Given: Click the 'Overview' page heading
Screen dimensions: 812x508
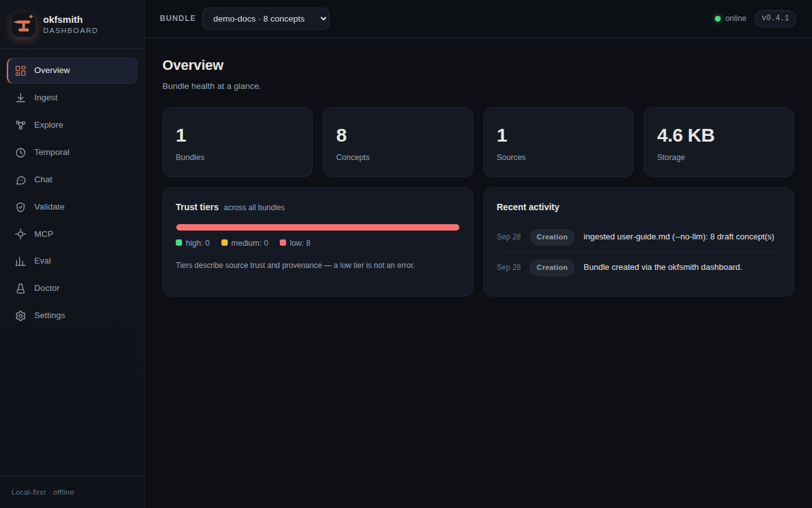Looking at the screenshot, I should [193, 65].
